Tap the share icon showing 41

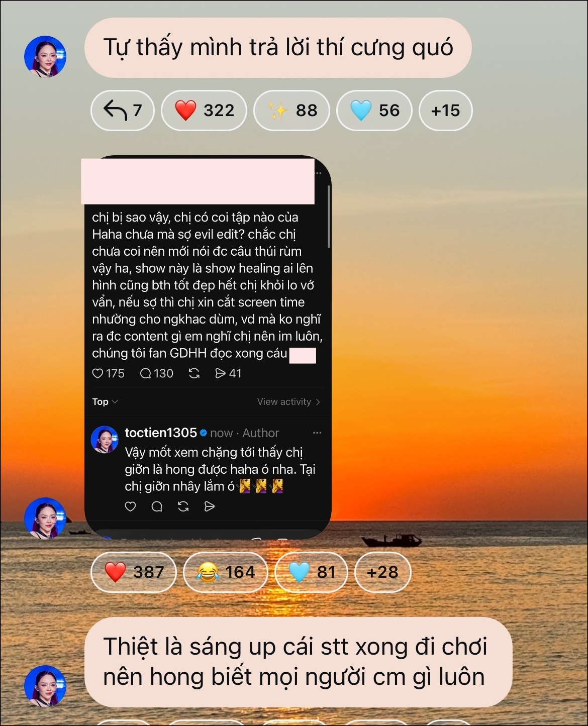(228, 373)
